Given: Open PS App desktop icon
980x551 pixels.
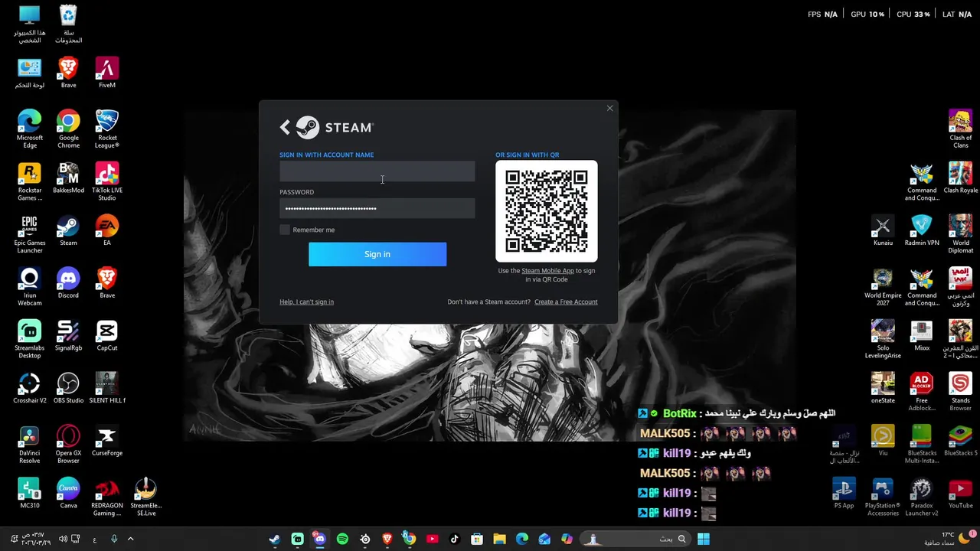Looking at the screenshot, I should click(x=844, y=492).
